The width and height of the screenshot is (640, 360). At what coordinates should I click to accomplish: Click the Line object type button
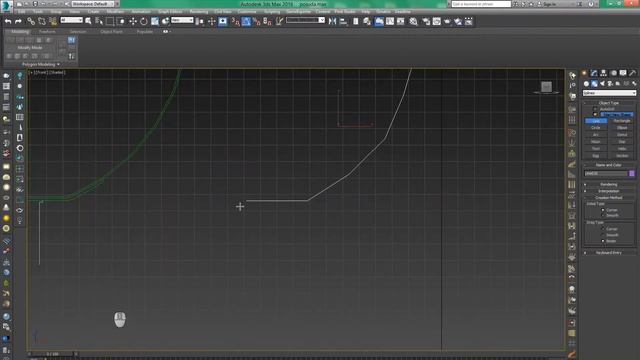click(x=596, y=121)
